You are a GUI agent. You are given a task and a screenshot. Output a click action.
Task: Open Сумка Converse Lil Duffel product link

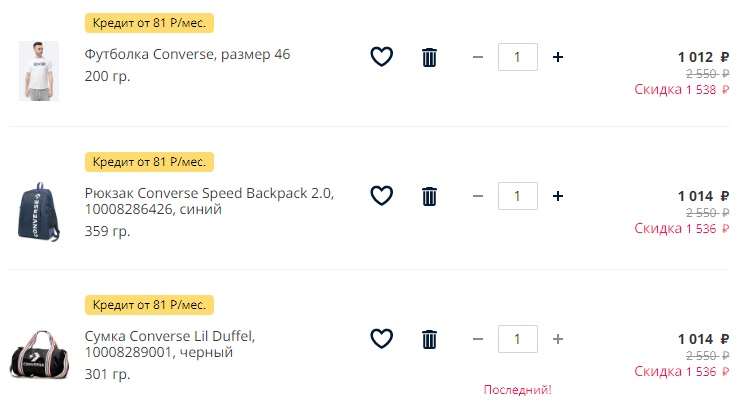[170, 344]
